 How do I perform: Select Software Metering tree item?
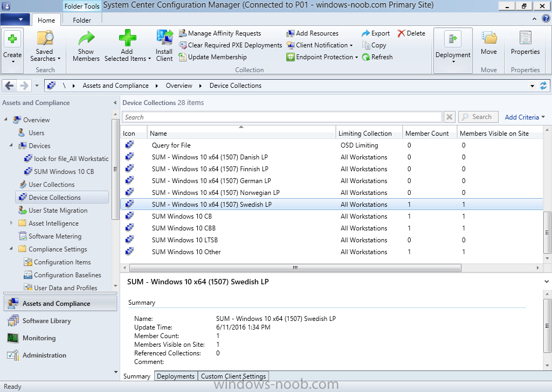(55, 236)
